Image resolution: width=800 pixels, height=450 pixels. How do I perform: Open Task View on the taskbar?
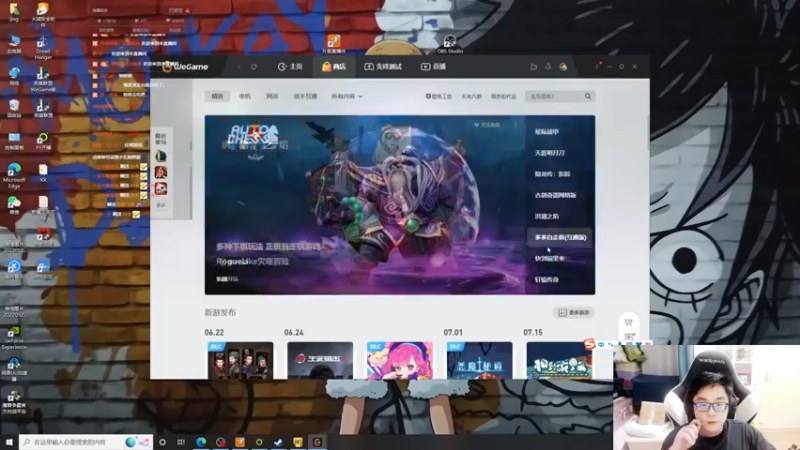tap(181, 442)
